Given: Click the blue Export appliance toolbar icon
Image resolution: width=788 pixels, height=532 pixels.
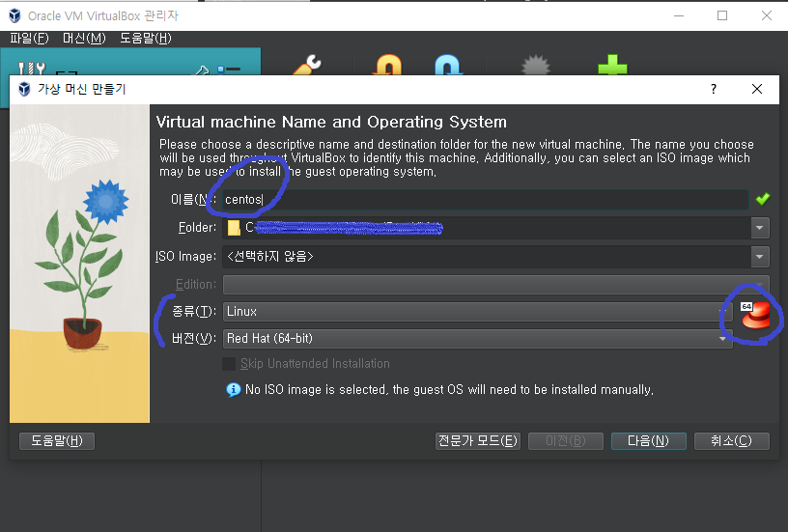Looking at the screenshot, I should (x=448, y=66).
